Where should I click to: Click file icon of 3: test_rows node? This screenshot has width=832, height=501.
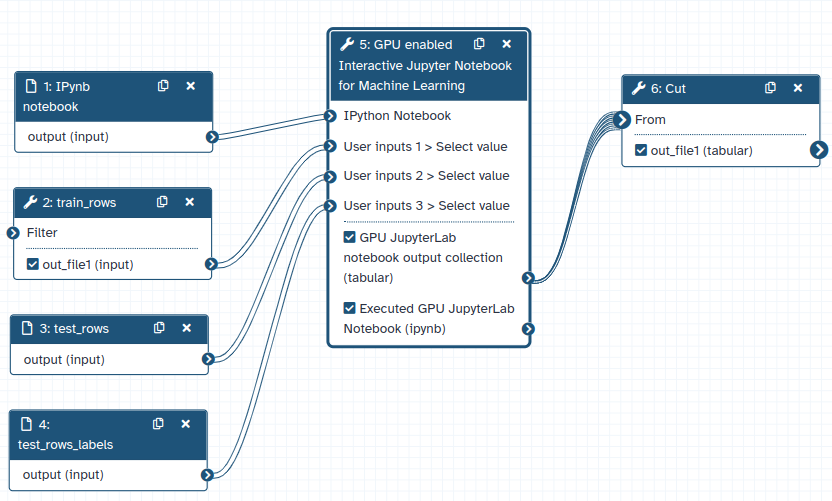click(x=27, y=328)
